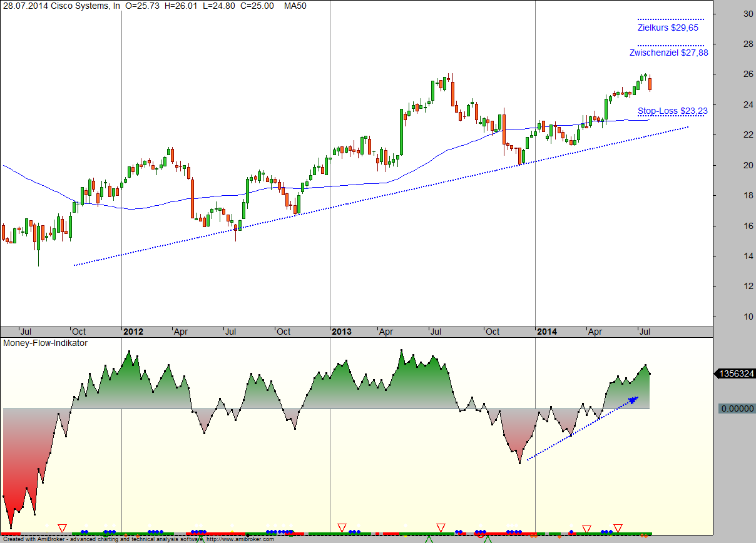Click price axis value 14
Image resolution: width=756 pixels, height=543 pixels.
click(748, 256)
